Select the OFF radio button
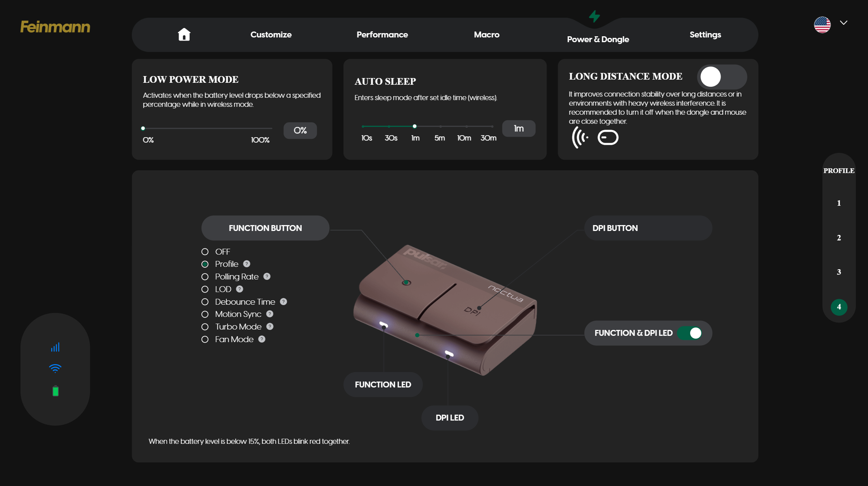868x486 pixels. click(x=205, y=251)
